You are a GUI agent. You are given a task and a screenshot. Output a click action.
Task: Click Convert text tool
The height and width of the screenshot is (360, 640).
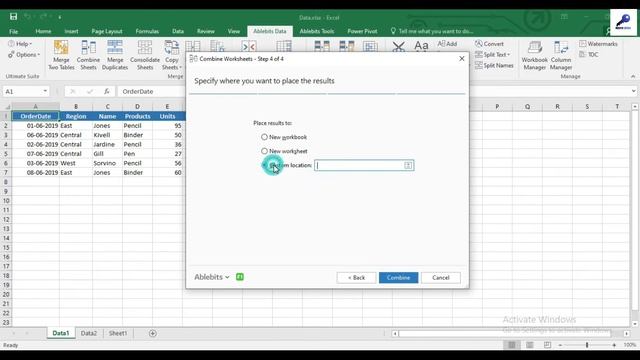click(x=489, y=44)
